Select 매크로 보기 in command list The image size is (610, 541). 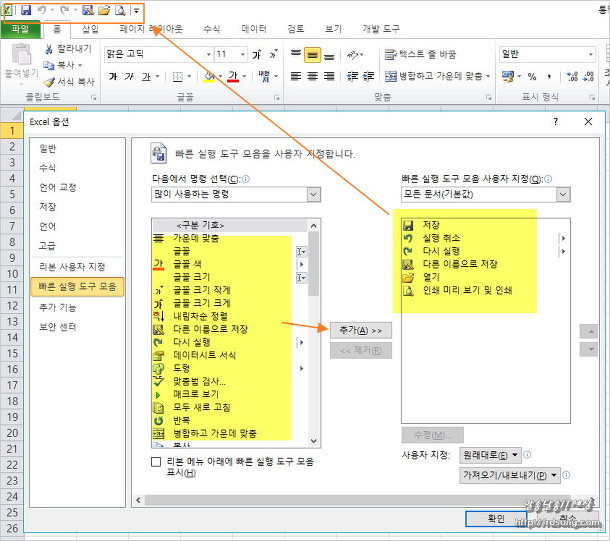230,394
